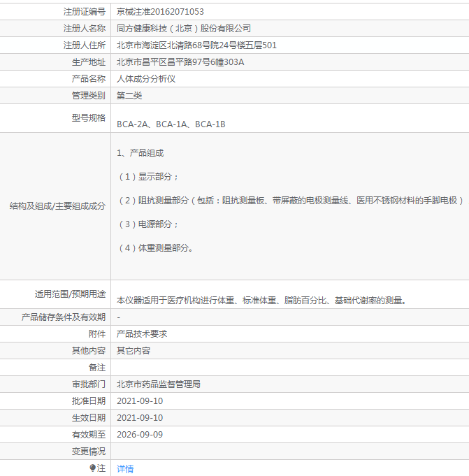The image size is (469, 476).
Task: Click the 附件 label
Action: click(97, 334)
